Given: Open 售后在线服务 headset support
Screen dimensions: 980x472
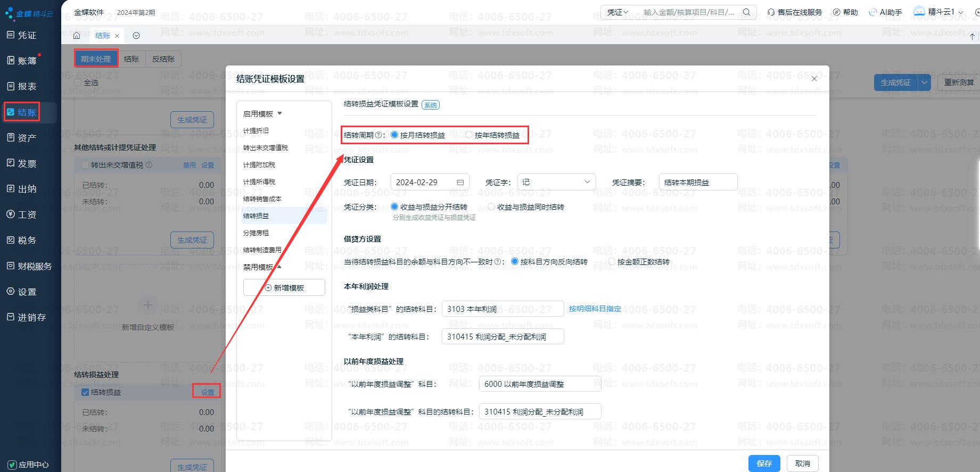Looking at the screenshot, I should click(x=794, y=12).
